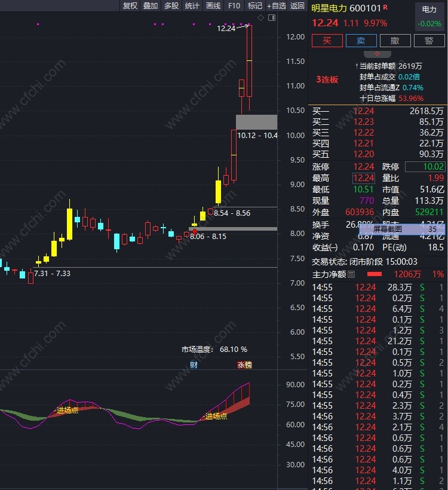Click the 14:56 trade of 4.0万
The width and height of the screenshot is (448, 490).
click(x=378, y=470)
